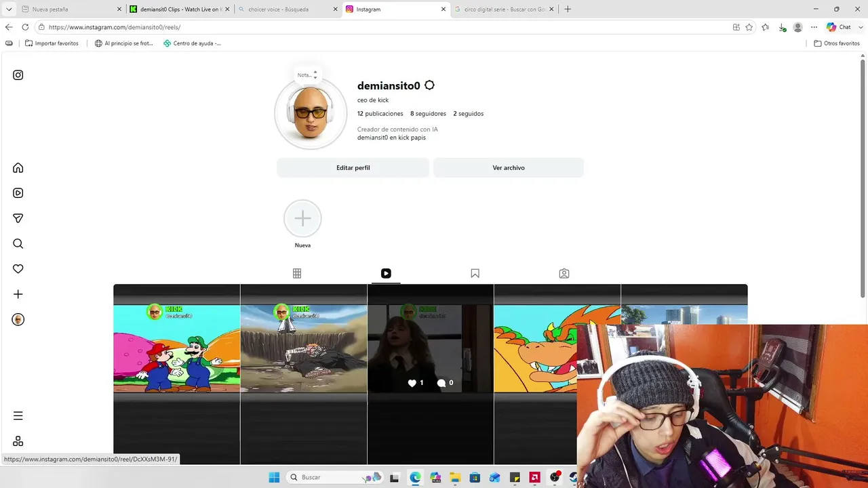Click the taskbar Buscar search box
This screenshot has height=488, width=868.
[335, 477]
